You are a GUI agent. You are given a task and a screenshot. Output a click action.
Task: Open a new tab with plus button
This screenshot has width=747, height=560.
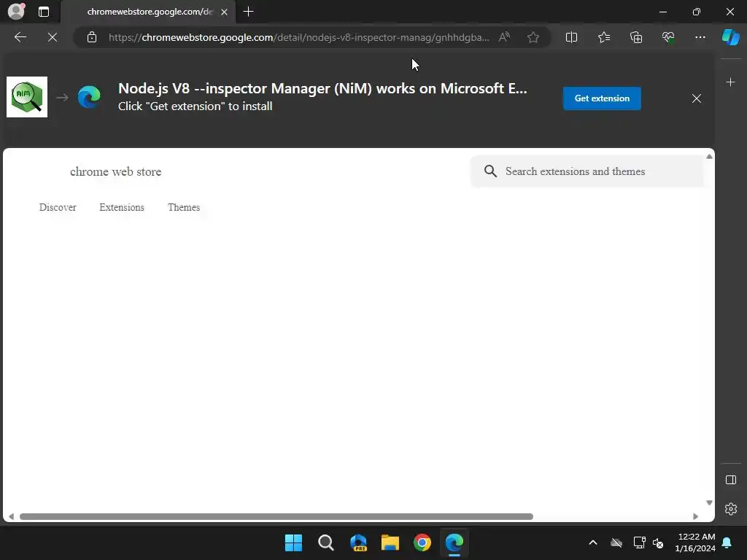coord(248,12)
